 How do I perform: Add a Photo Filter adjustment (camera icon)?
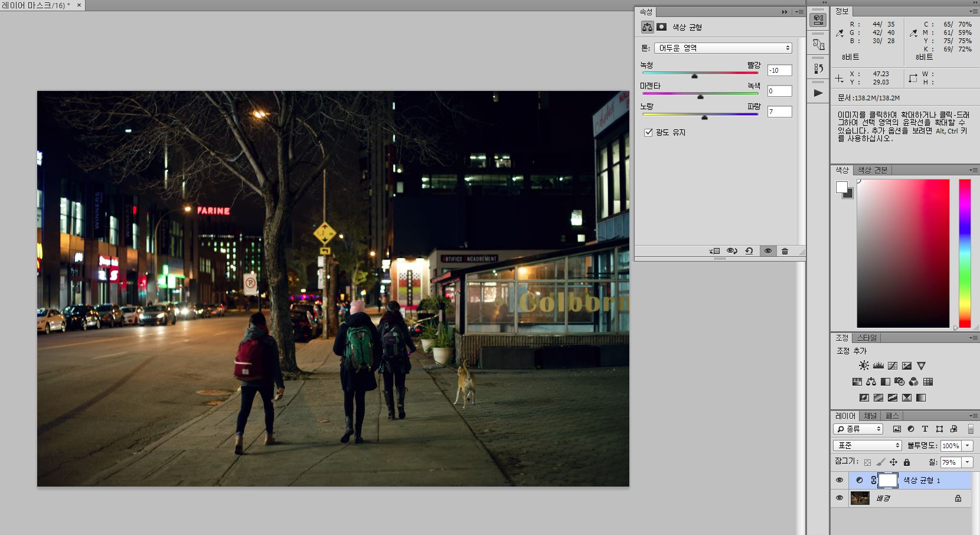[899, 381]
